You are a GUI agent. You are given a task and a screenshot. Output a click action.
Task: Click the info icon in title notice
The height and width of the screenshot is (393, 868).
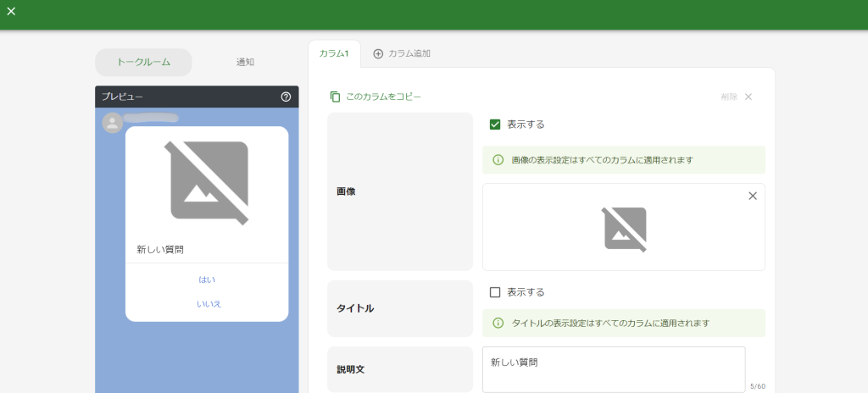click(498, 323)
